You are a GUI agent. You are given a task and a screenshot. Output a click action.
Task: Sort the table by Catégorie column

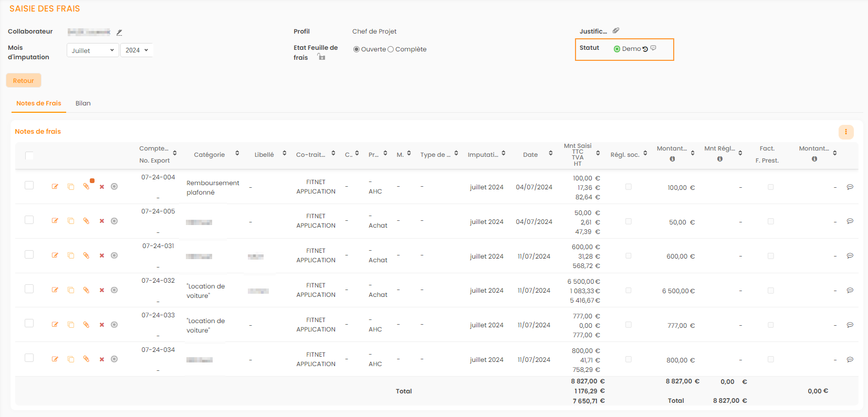click(x=237, y=154)
